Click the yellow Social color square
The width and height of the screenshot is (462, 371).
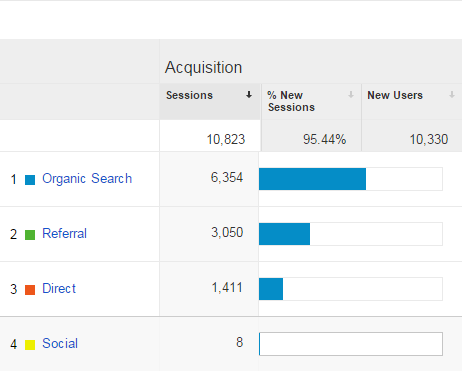(30, 345)
